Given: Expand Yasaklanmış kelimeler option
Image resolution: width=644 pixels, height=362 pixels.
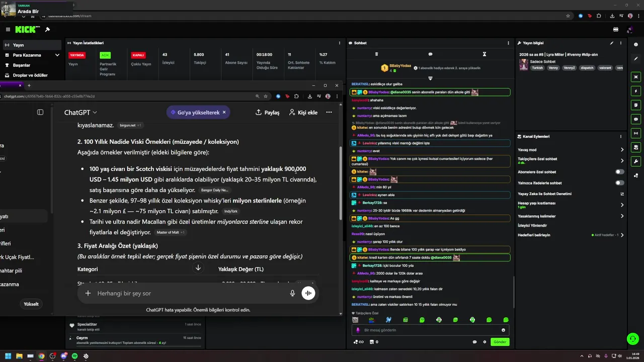Looking at the screenshot, I should [622, 216].
